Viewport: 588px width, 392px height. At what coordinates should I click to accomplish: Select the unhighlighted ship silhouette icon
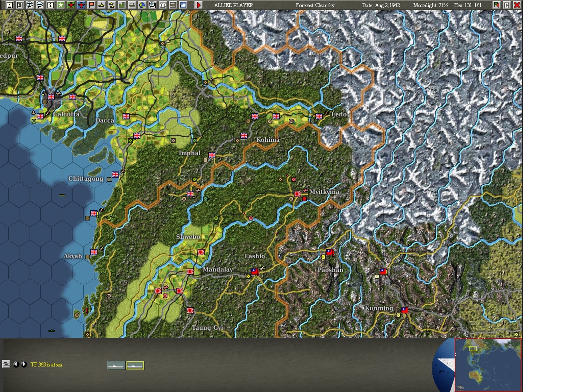[116, 365]
